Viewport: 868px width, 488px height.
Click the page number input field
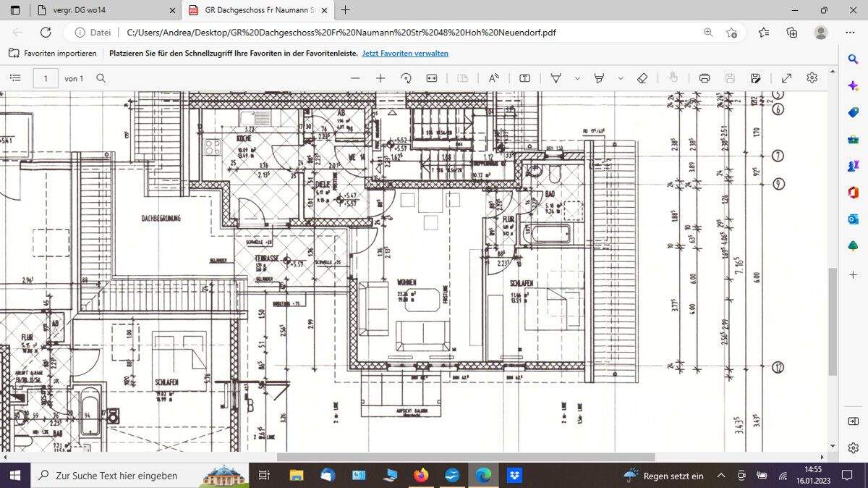(46, 78)
